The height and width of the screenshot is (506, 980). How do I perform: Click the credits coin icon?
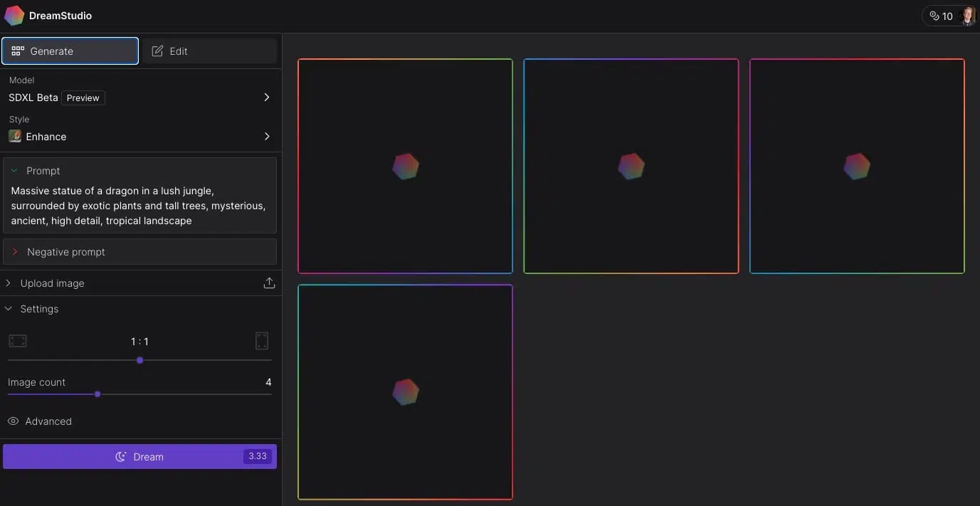933,15
